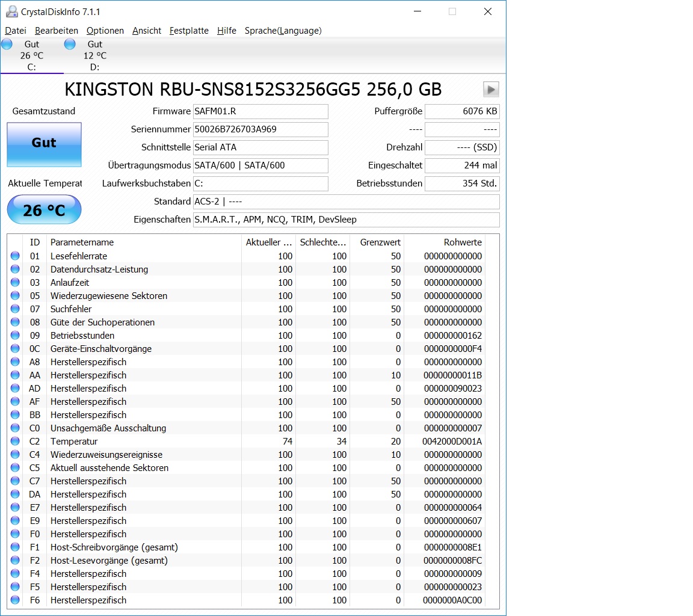The width and height of the screenshot is (693, 616).
Task: Click the status icon for Datendurchsatz-Leistung
Action: tap(15, 269)
